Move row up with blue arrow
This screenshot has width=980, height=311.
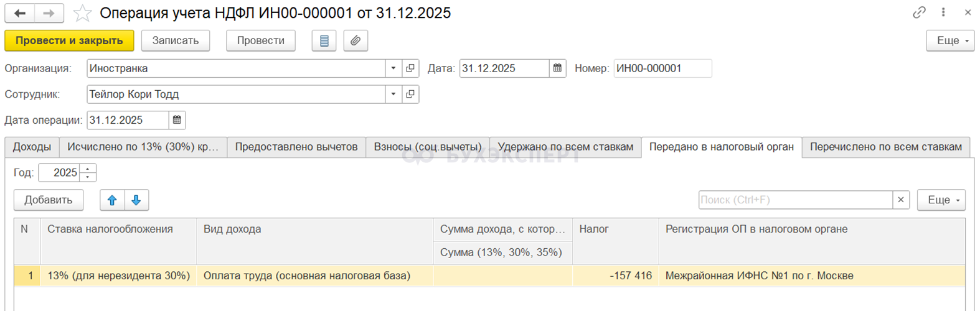pos(112,200)
